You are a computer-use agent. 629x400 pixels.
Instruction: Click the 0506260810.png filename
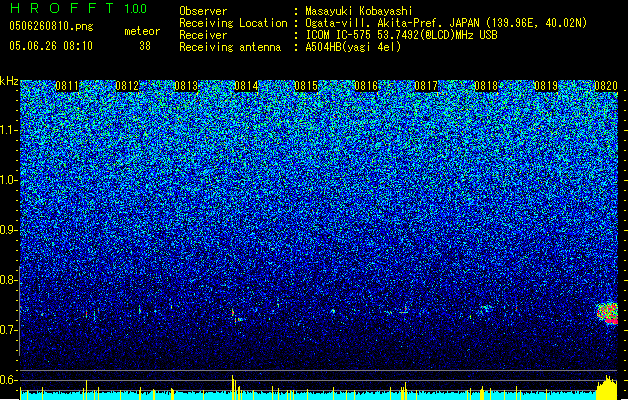pos(51,26)
